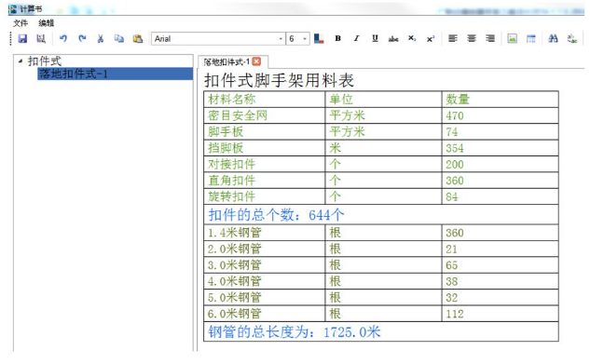Click the 挡脚板 cell
590x364 pixels.
264,148
